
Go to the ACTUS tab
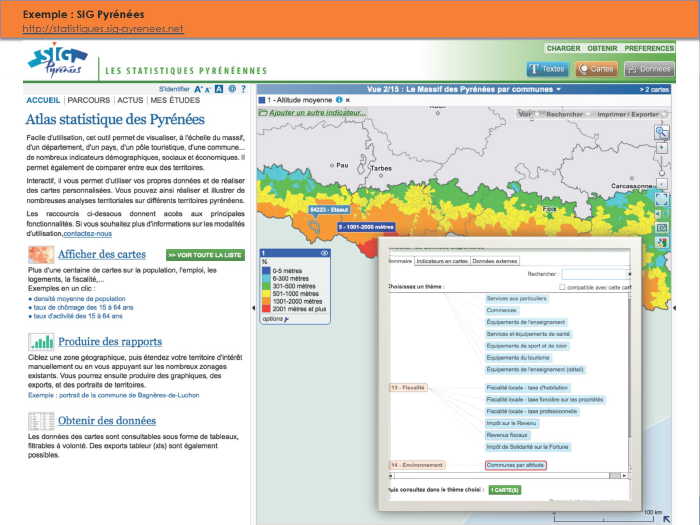pos(130,100)
